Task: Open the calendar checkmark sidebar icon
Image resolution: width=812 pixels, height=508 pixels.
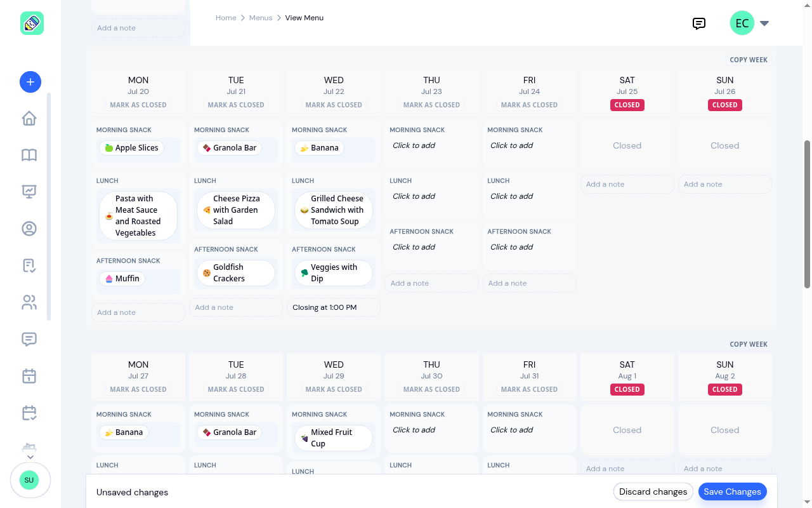Action: [x=29, y=413]
